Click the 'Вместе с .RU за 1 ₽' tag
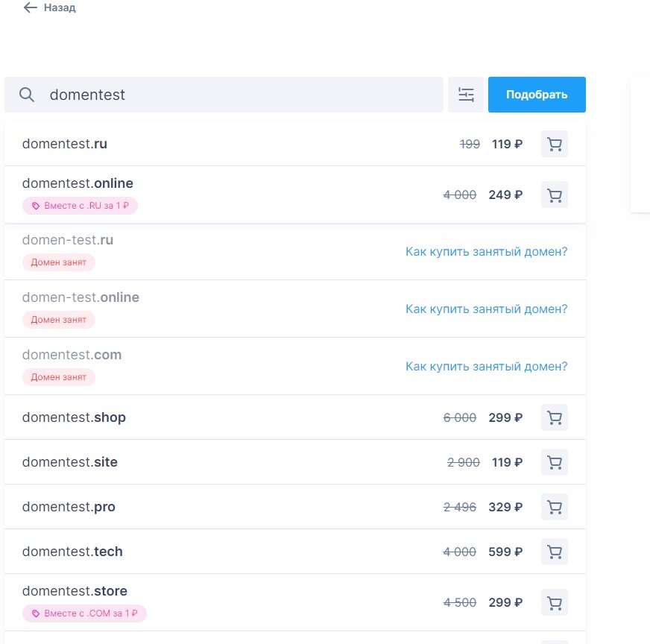The image size is (650, 644). coord(81,206)
